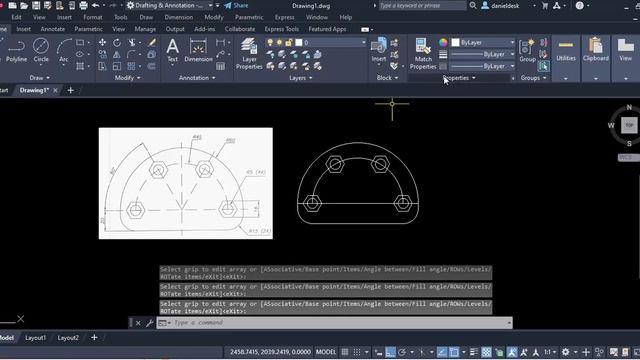Toggle snap mode in status bar
The image size is (640, 360).
357,352
